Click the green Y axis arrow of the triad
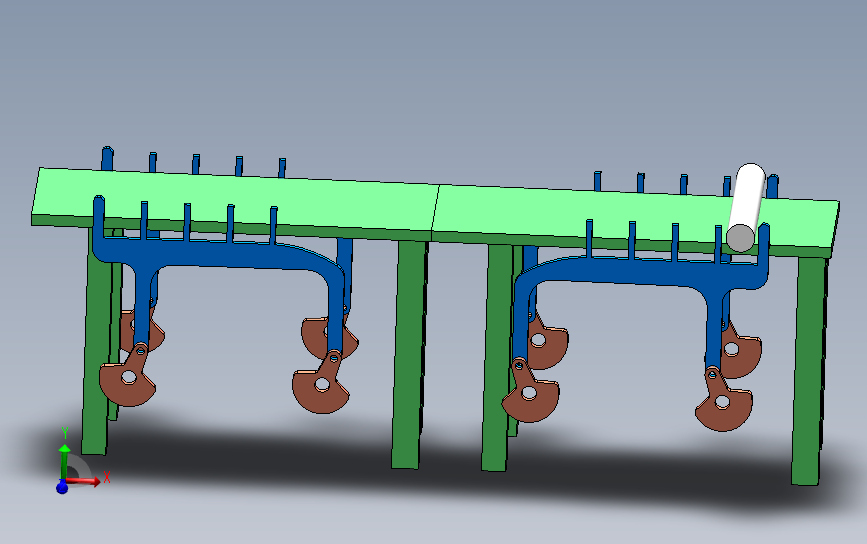 (65, 461)
